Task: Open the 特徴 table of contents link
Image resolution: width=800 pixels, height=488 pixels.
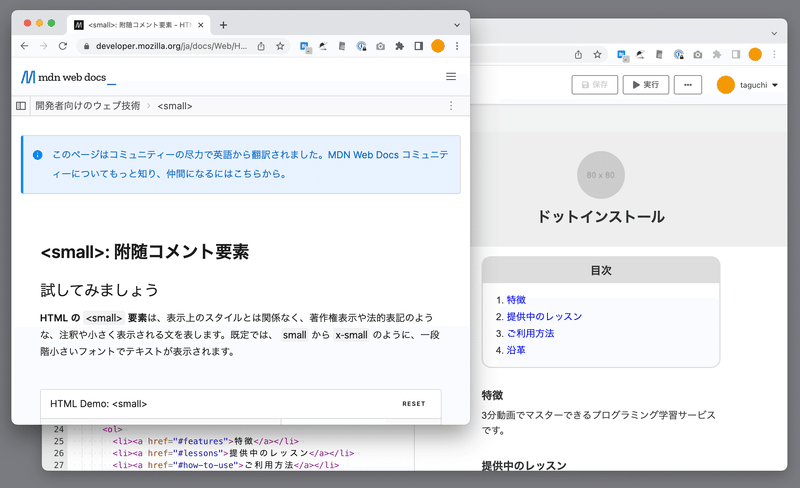Action: tap(516, 300)
